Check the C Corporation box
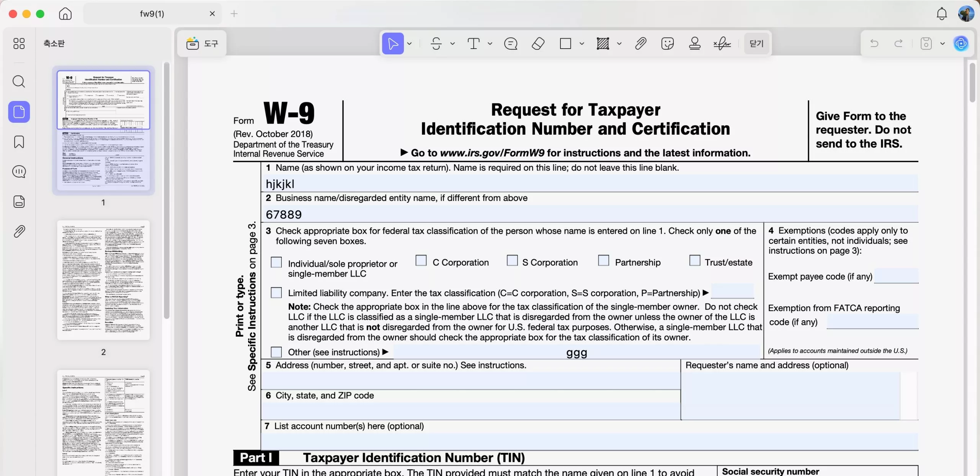 421,260
